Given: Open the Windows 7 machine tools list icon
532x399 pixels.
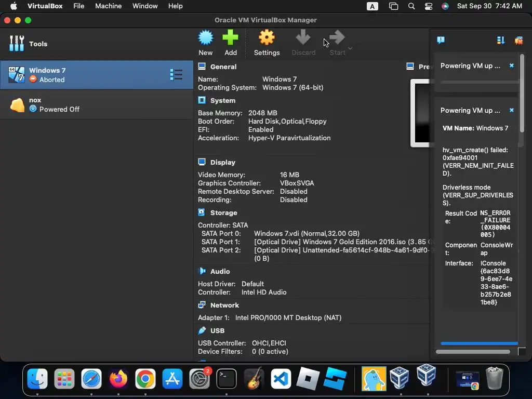Looking at the screenshot, I should click(x=176, y=75).
